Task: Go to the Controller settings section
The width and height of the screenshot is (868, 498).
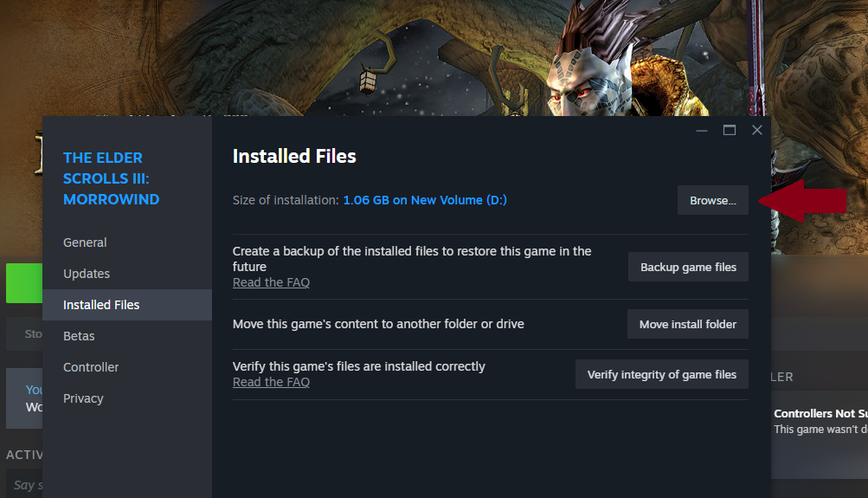Action: tap(91, 367)
